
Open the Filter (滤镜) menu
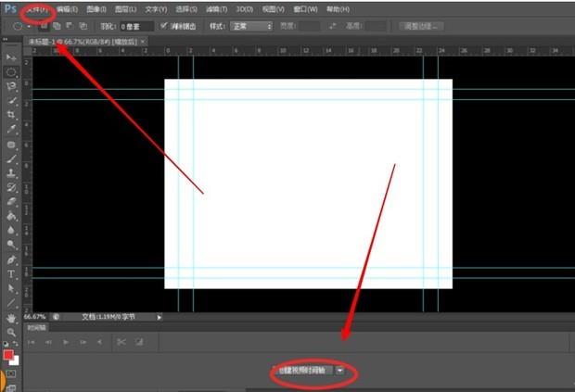(x=216, y=9)
